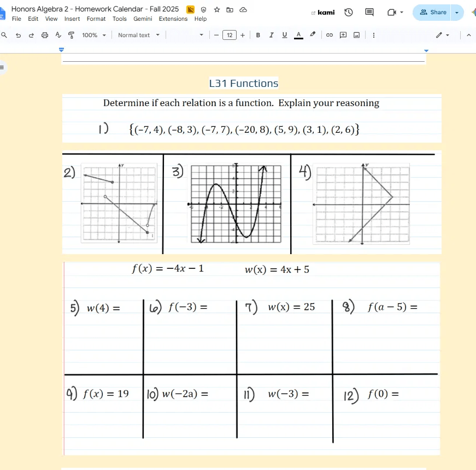476x470 pixels.
Task: Open the Share options dropdown arrow
Action: (457, 13)
